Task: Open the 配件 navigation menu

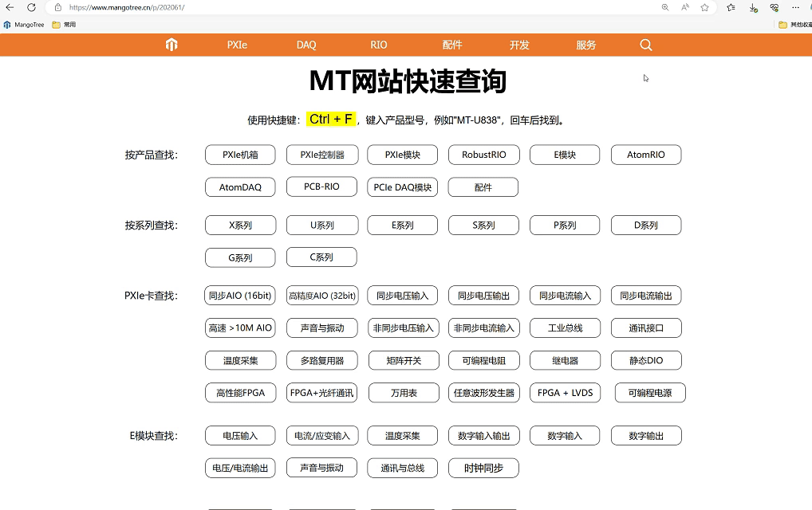Action: (x=452, y=45)
